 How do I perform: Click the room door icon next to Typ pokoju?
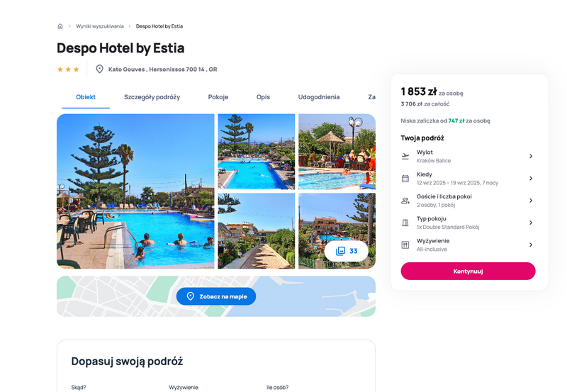coord(405,223)
